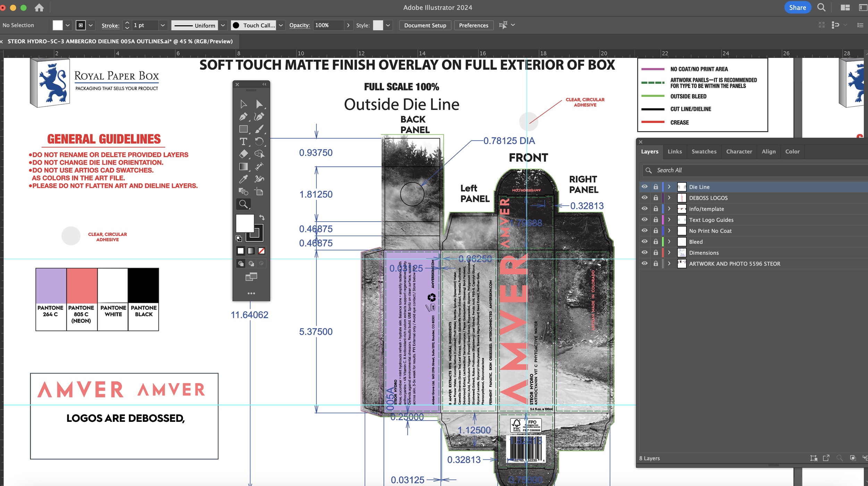
Task: Unlock the ARTWORK AND PHOTO 5596 STEOR layer
Action: (x=656, y=264)
